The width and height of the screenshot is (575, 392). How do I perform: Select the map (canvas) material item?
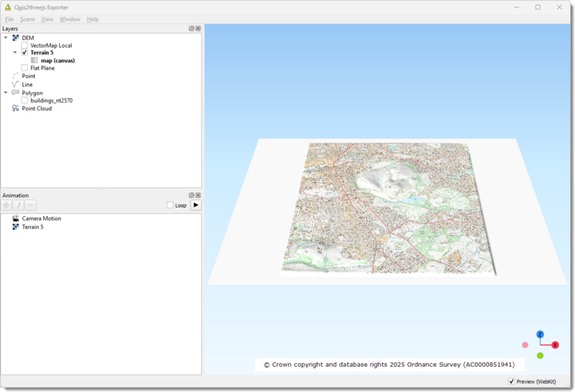tap(57, 60)
